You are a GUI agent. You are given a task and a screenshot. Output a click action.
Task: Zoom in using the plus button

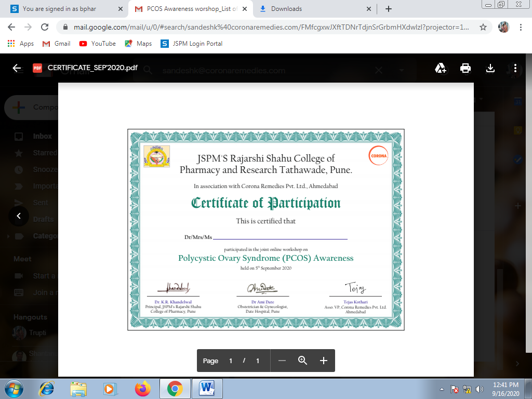point(323,361)
